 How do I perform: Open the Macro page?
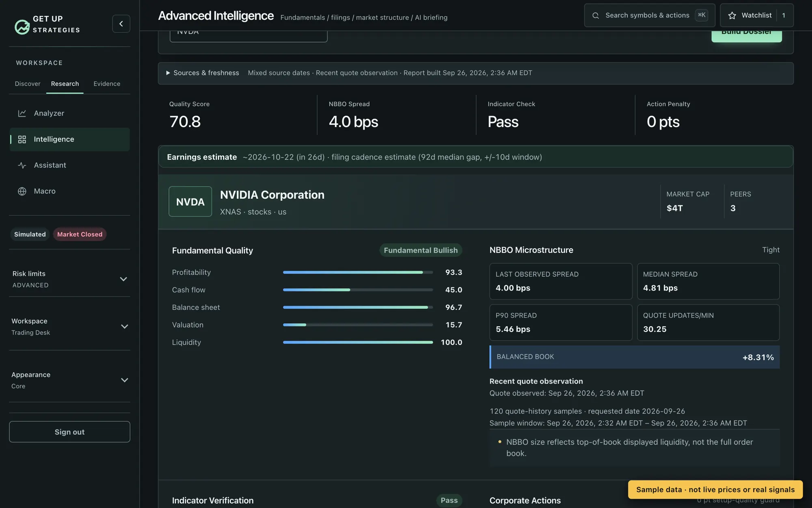pos(69,191)
